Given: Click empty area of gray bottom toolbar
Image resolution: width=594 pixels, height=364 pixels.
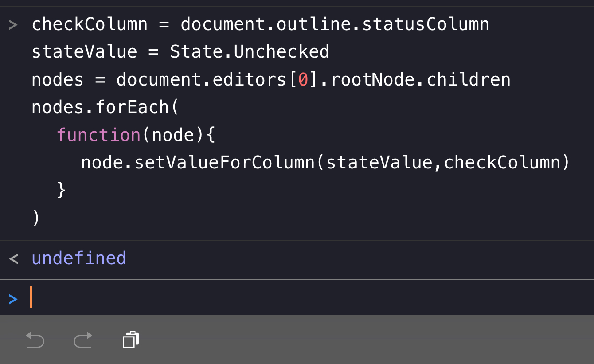Looking at the screenshot, I should point(355,340).
